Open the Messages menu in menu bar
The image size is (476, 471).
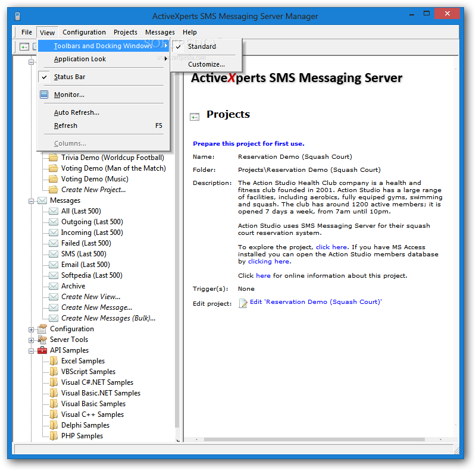point(159,32)
